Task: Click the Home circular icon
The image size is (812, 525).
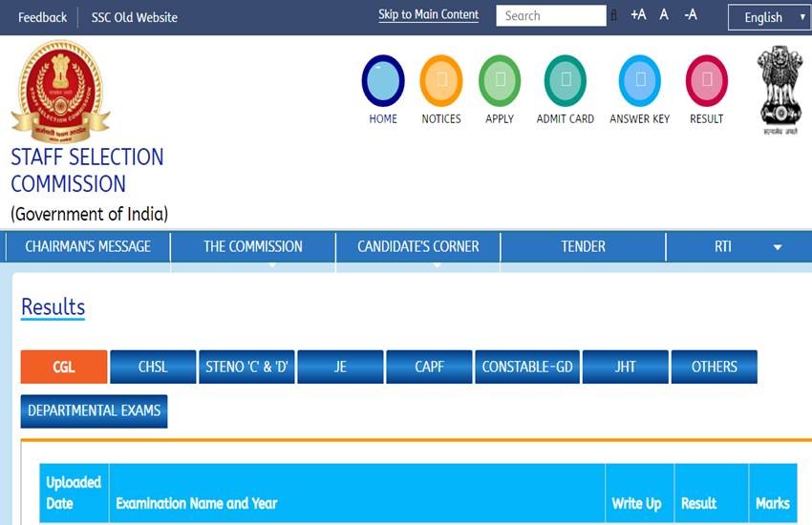Action: click(383, 81)
